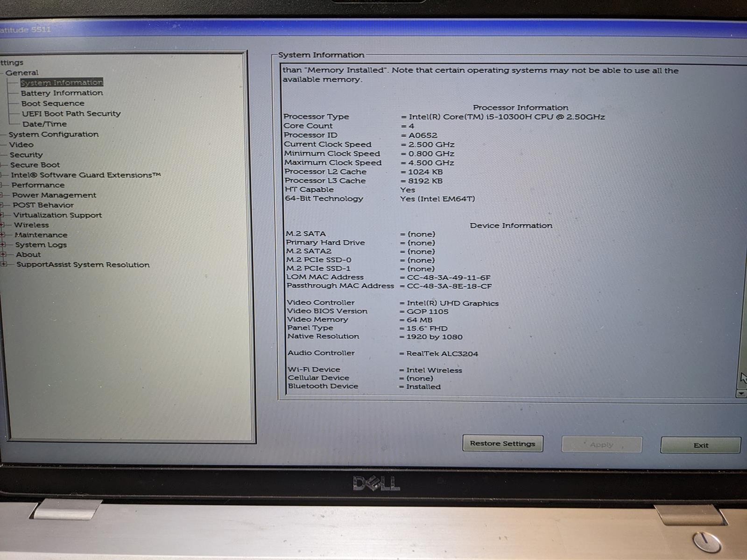Click the Cellular Device label
Viewport: 747px width, 560px height.
coord(318,378)
